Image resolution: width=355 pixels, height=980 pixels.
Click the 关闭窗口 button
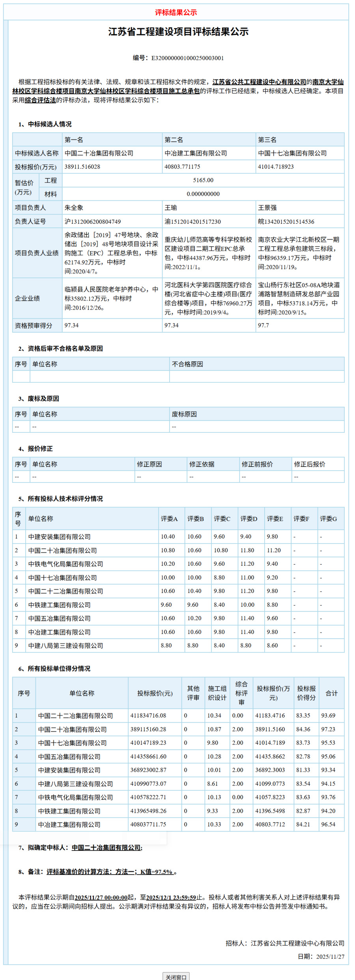pos(176,977)
